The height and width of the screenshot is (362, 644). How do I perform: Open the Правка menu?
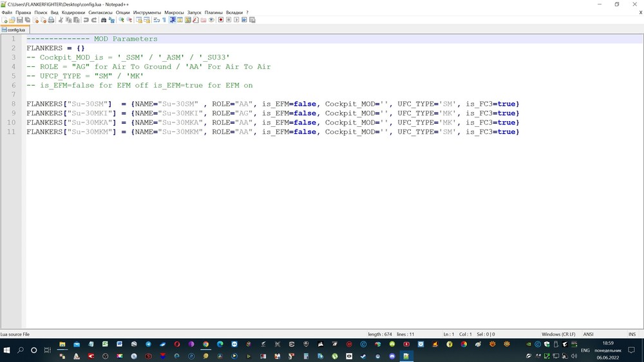click(x=23, y=12)
